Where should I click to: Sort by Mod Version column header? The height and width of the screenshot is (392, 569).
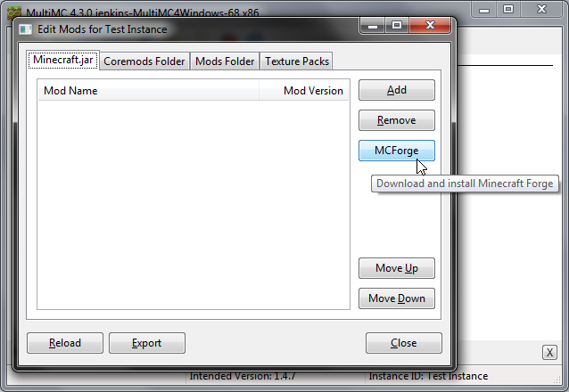304,90
